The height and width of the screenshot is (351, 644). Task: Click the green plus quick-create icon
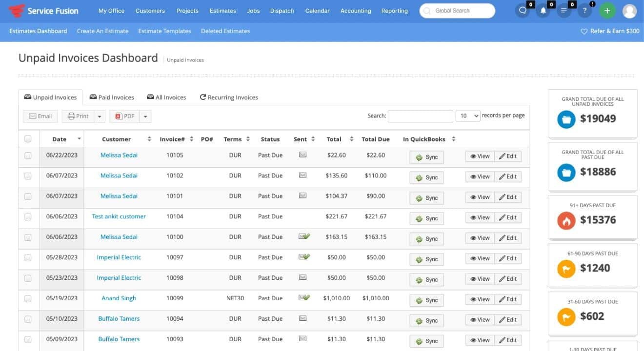click(607, 10)
